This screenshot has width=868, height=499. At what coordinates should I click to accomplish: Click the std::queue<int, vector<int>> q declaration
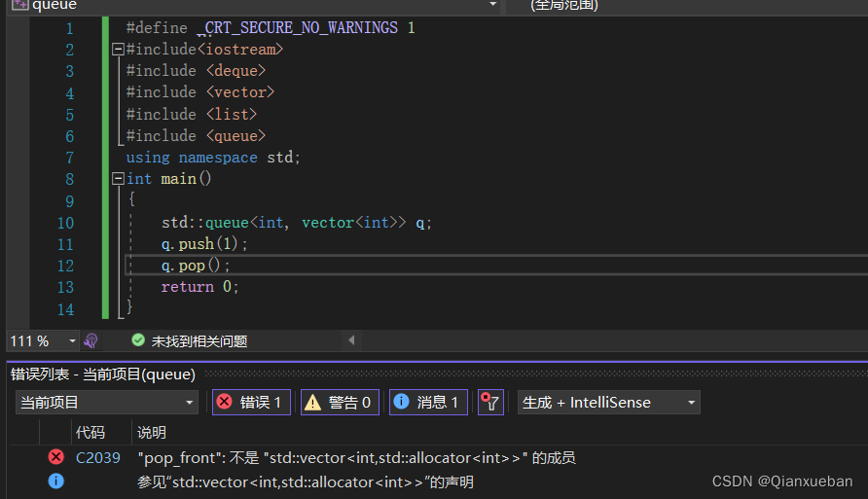pos(297,223)
